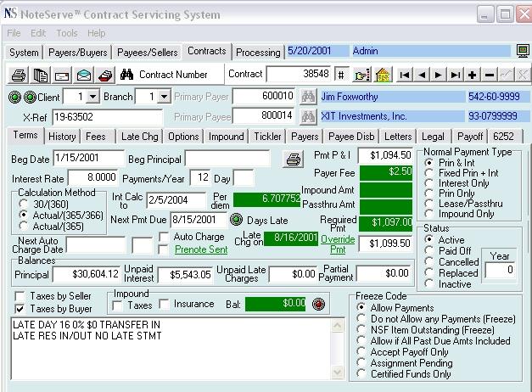The height and width of the screenshot is (392, 532).
Task: Click the status Year field
Action: pos(500,270)
